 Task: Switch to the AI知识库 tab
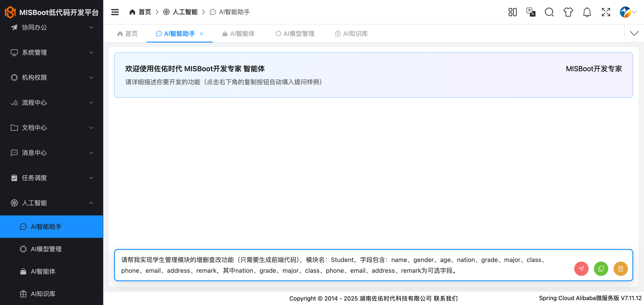click(x=351, y=34)
